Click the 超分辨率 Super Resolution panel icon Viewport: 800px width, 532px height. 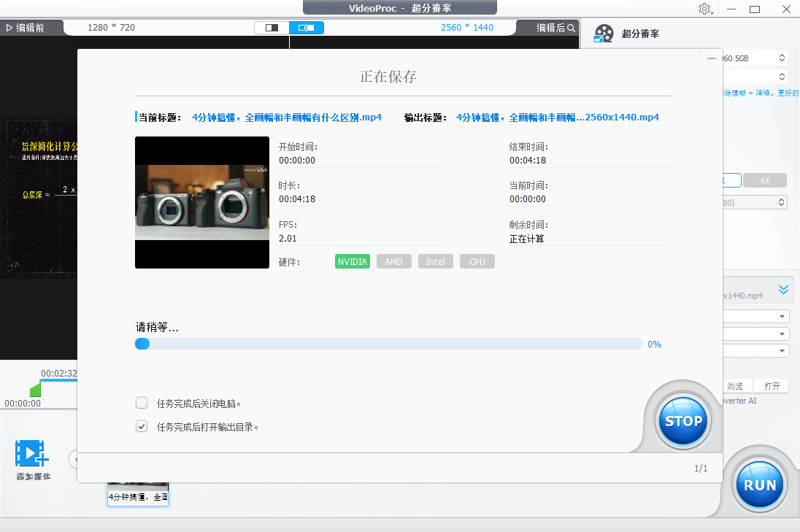pyautogui.click(x=604, y=32)
